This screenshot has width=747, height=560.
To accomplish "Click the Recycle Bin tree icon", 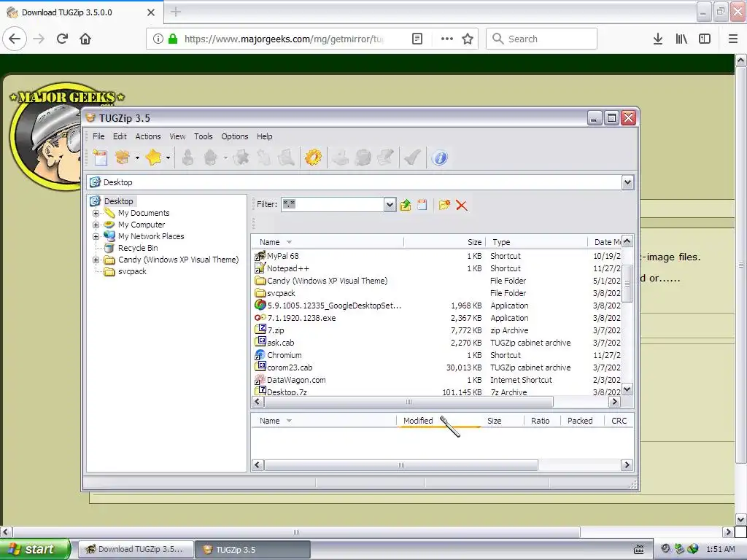I will tap(109, 248).
